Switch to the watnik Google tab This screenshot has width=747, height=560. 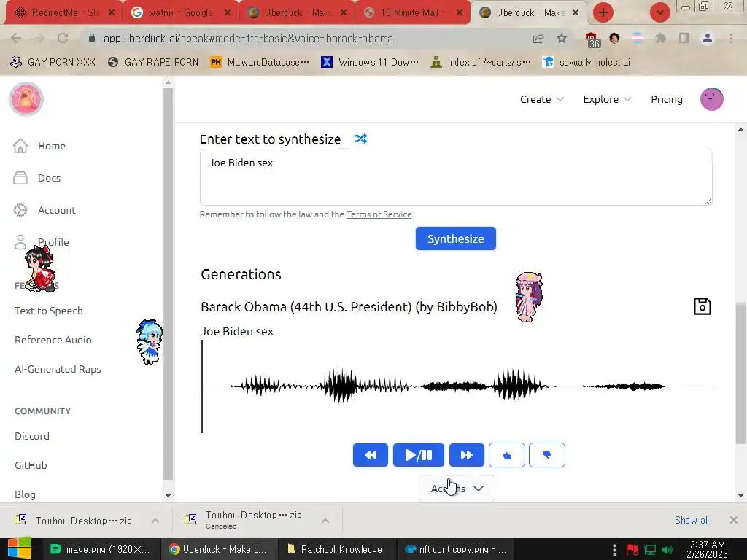click(x=180, y=12)
